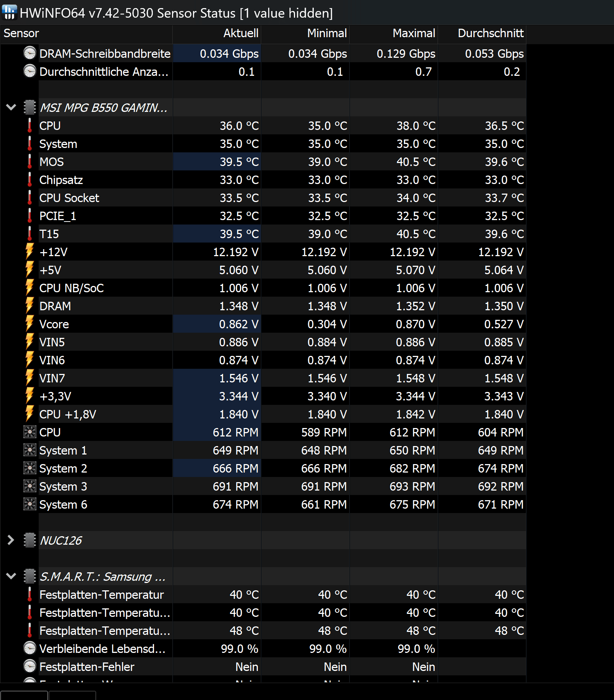Click the chip icon beside MSI MPG B550
This screenshot has width=614, height=700.
pyautogui.click(x=29, y=107)
